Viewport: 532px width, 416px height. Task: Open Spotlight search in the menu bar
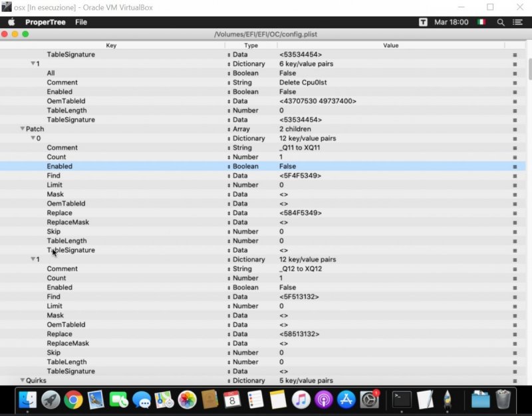[x=501, y=23]
